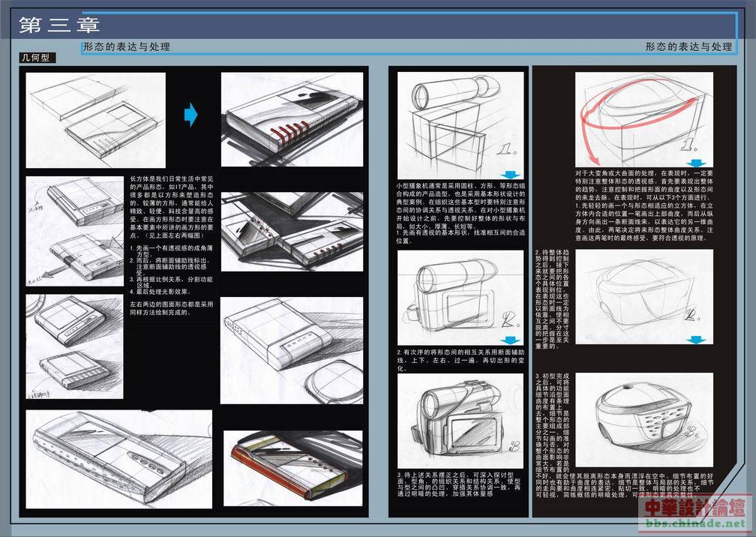Click step text 最后处理光影效果
Screen dimensions: 756x537
(160, 292)
